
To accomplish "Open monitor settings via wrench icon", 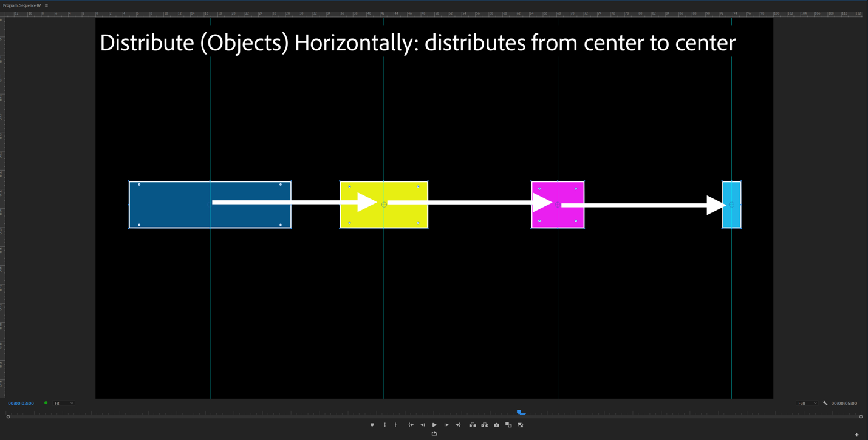I will [x=824, y=403].
